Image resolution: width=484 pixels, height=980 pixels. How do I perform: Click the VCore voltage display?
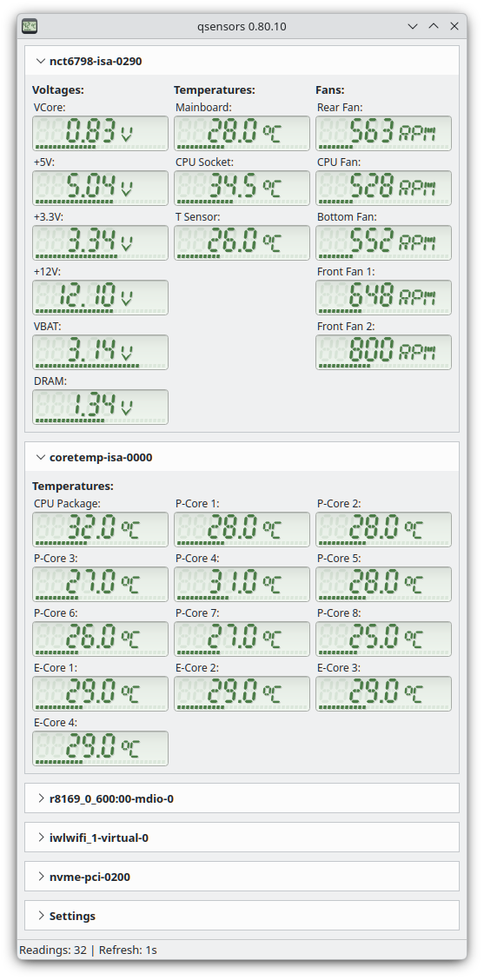(x=100, y=133)
